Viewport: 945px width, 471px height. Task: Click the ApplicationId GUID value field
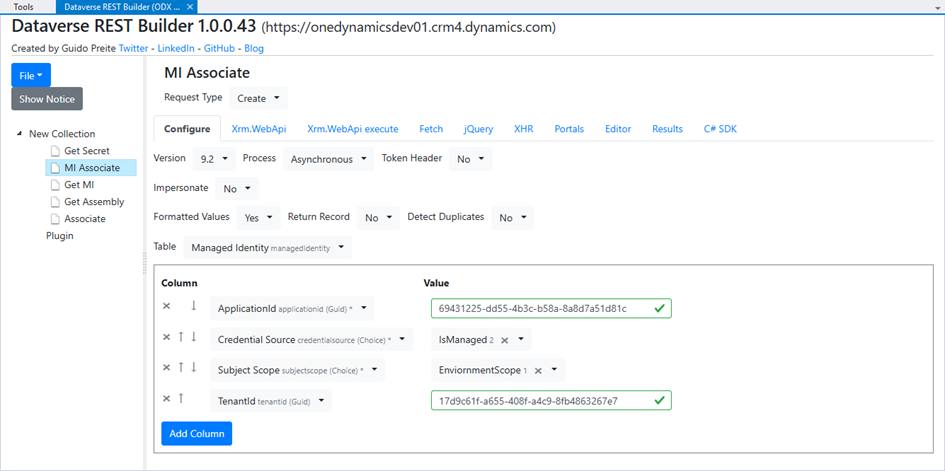pos(551,308)
